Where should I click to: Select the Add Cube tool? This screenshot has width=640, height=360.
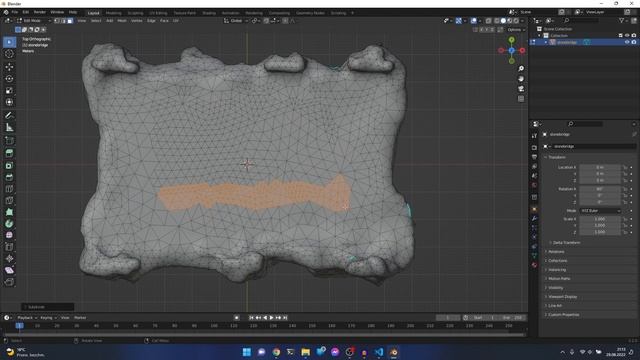(x=9, y=141)
